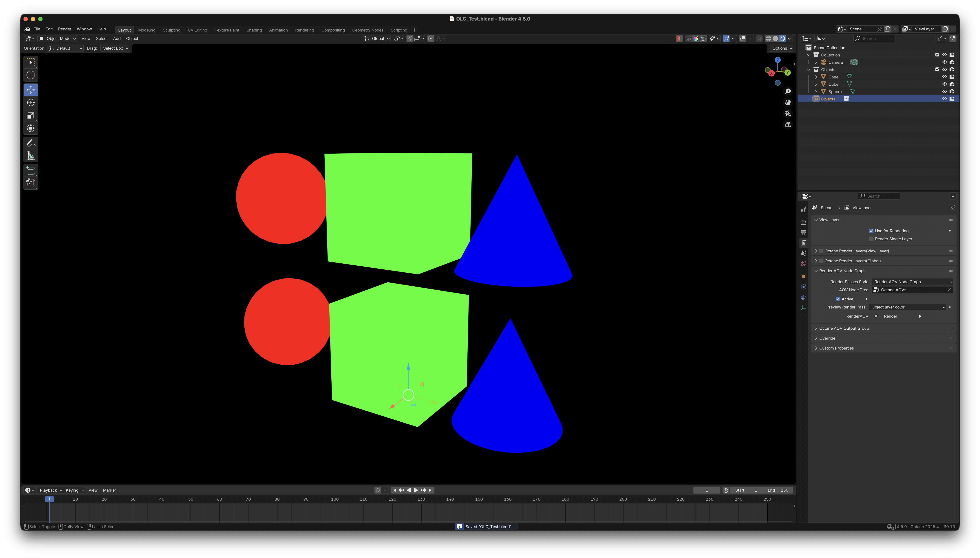Open the Render Passes Style dropdown
Viewport: 980px width, 558px height.
click(x=913, y=282)
